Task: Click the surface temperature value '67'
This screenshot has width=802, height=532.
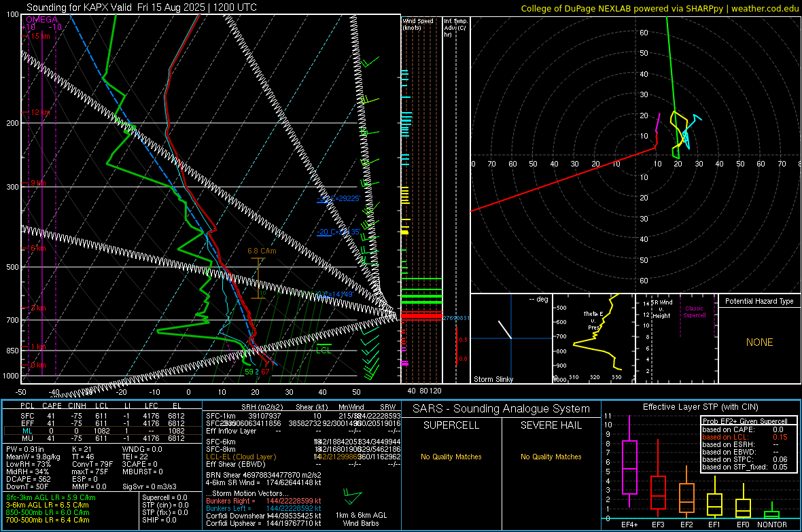Action: pyautogui.click(x=265, y=372)
